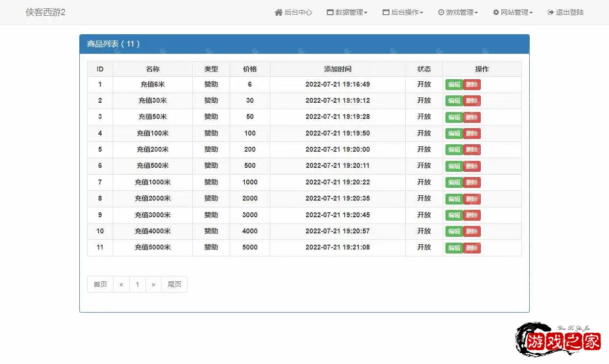The image size is (609, 364).
Task: Go to 尾页 last page
Action: coord(174,284)
